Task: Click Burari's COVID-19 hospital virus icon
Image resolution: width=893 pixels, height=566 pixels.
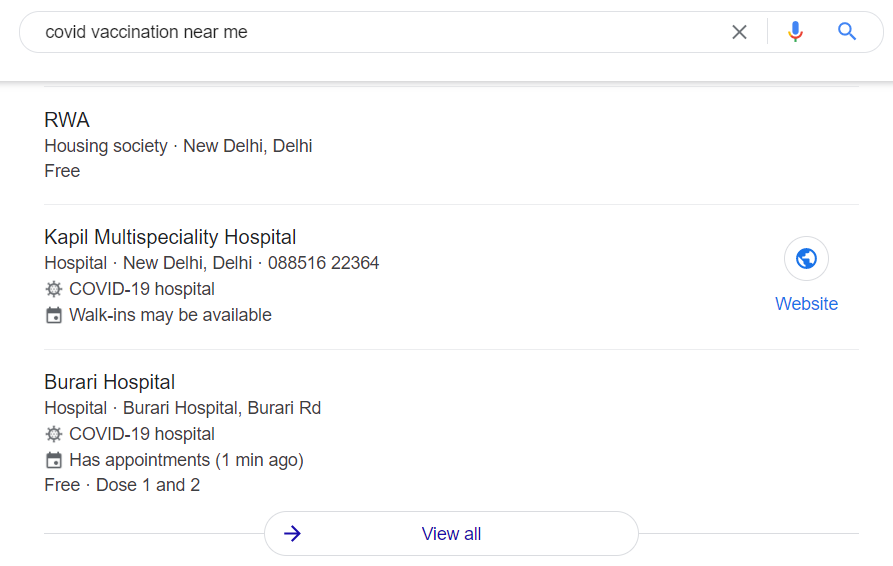Action: tap(54, 434)
